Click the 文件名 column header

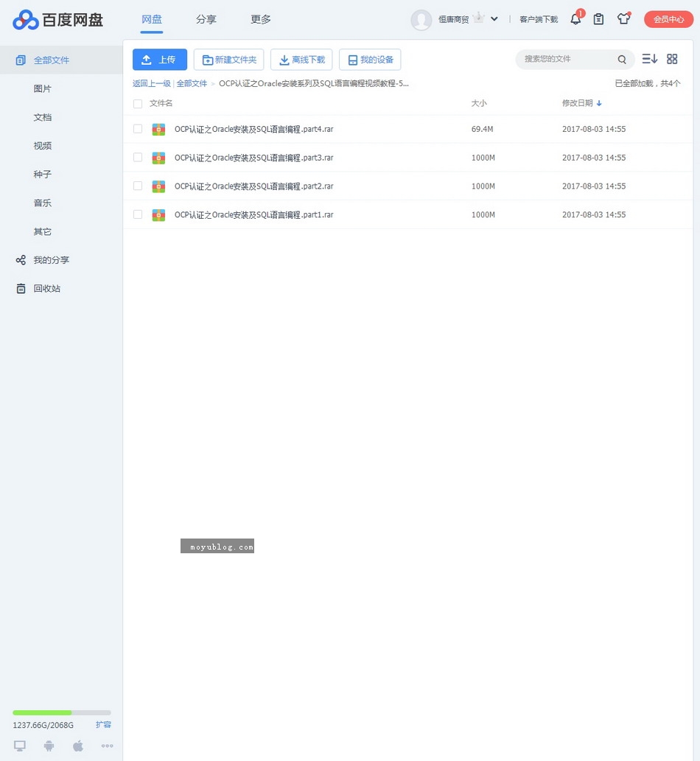[x=161, y=103]
